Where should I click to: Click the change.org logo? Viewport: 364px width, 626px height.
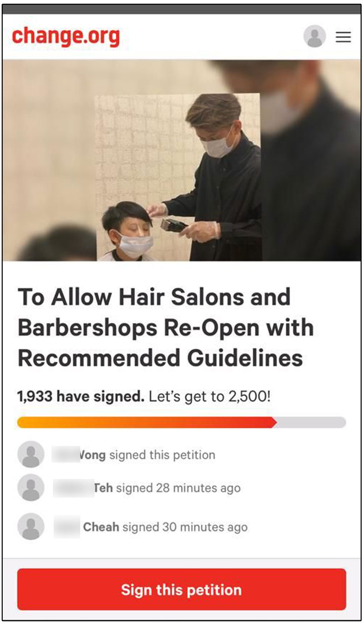click(66, 36)
